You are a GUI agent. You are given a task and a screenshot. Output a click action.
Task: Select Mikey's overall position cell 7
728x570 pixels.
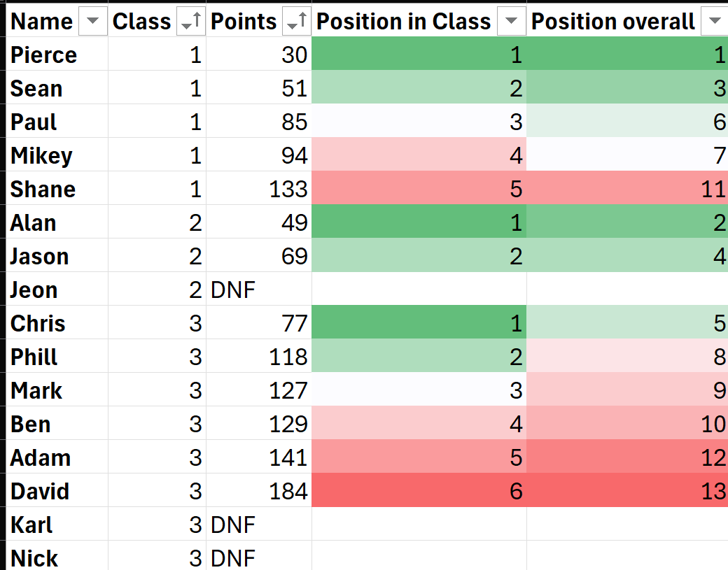click(x=627, y=155)
